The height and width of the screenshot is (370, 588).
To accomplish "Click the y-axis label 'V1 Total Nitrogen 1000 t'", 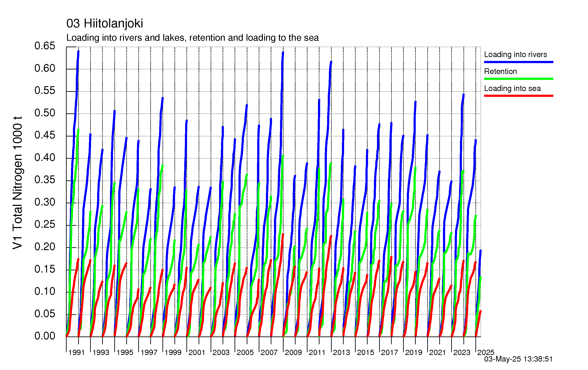I will [18, 183].
